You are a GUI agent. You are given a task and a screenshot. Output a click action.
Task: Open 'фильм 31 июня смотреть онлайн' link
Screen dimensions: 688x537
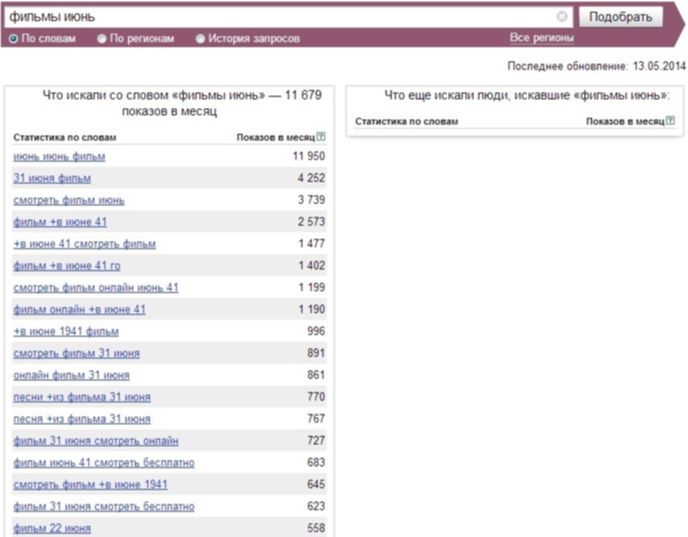click(96, 440)
